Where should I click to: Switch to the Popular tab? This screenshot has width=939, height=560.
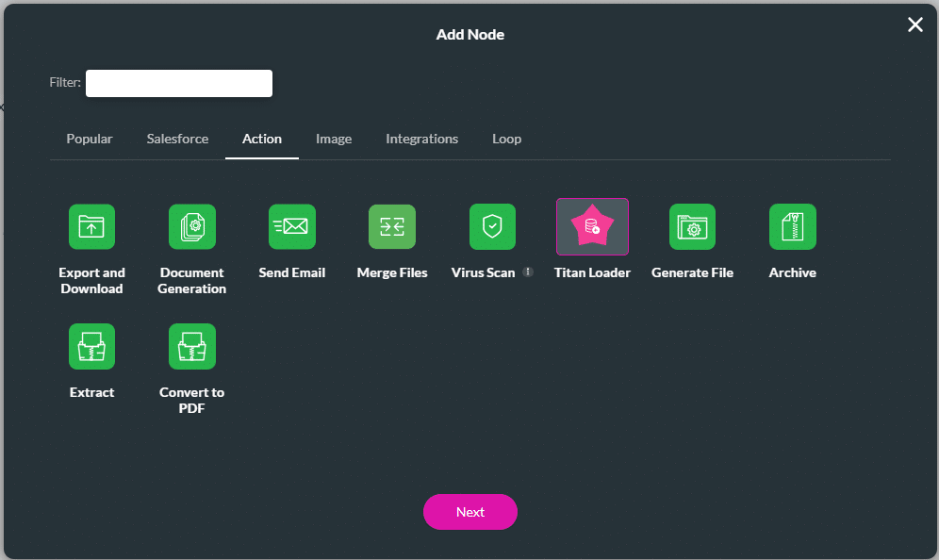pyautogui.click(x=89, y=139)
